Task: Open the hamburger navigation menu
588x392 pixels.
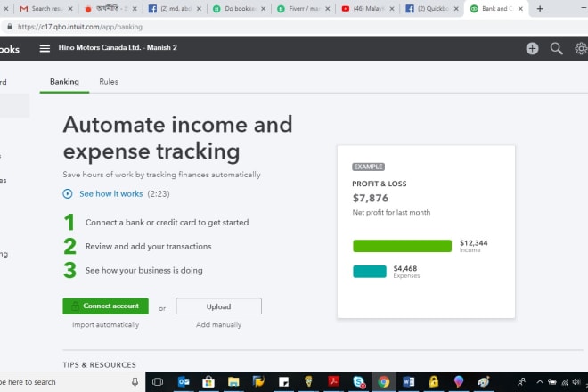Action: click(45, 48)
